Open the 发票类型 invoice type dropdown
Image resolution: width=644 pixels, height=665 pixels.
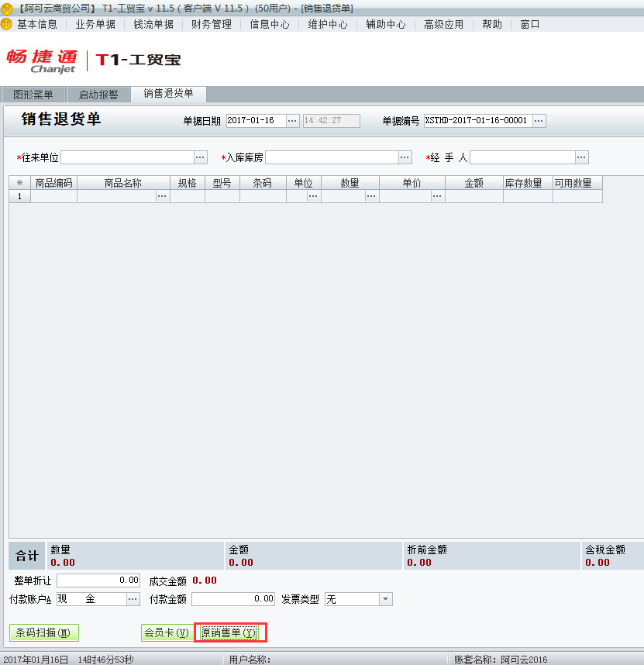coord(385,598)
